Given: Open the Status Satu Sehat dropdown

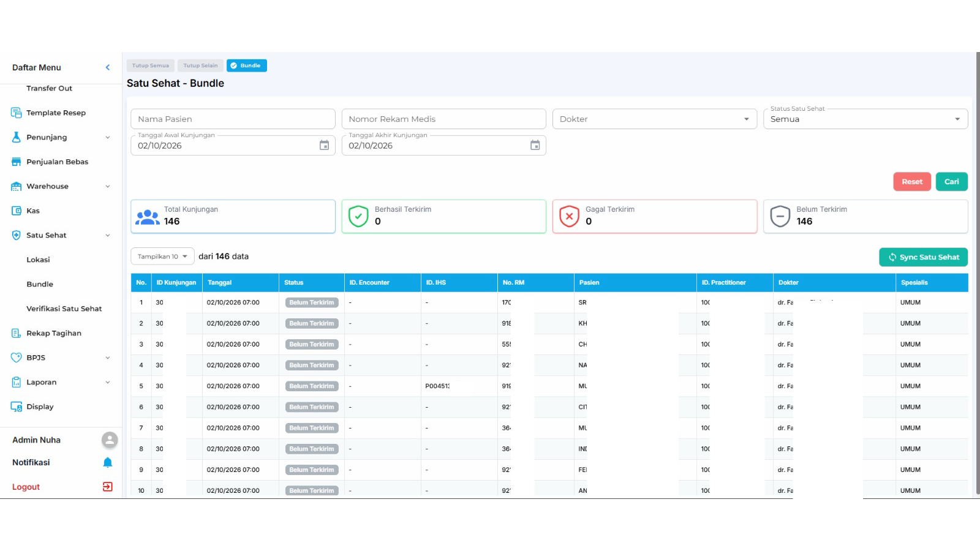Looking at the screenshot, I should (x=865, y=119).
